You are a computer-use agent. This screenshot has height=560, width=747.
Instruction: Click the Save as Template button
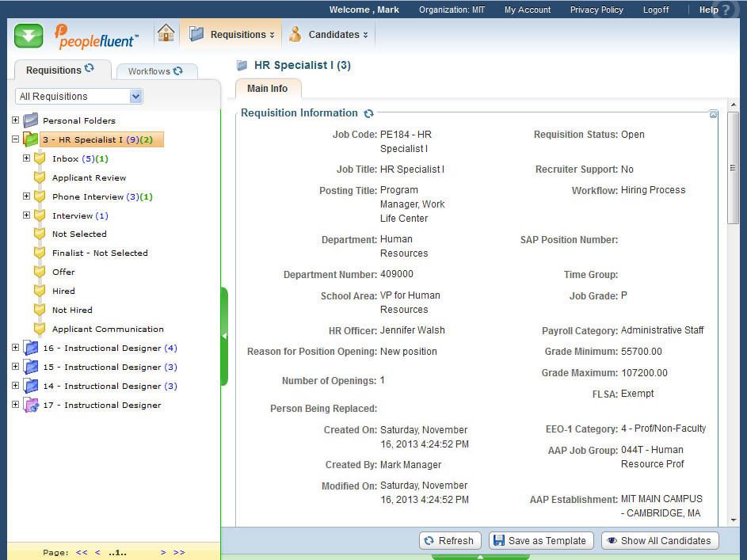(x=540, y=541)
